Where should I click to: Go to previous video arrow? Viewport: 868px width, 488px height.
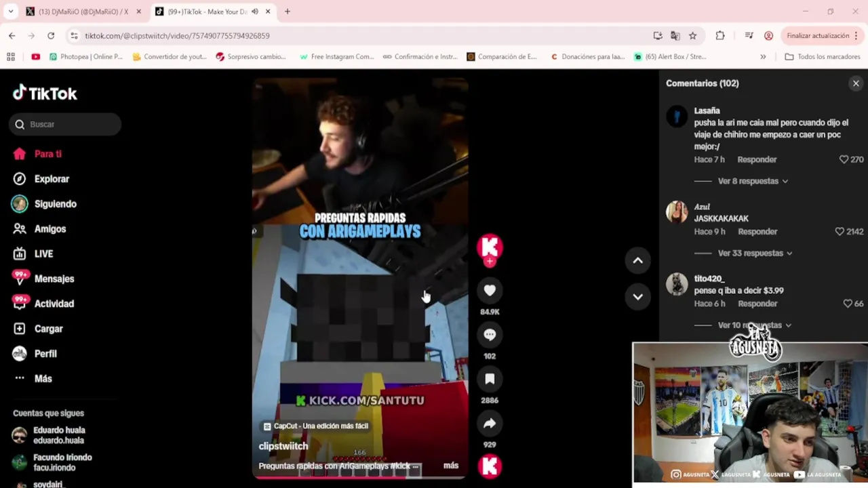click(x=638, y=260)
